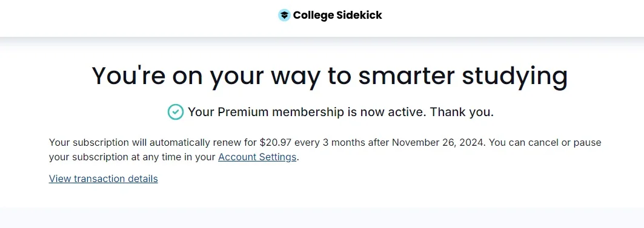The height and width of the screenshot is (228, 644).
Task: Click the College Sidekick brand name text
Action: pyautogui.click(x=337, y=15)
